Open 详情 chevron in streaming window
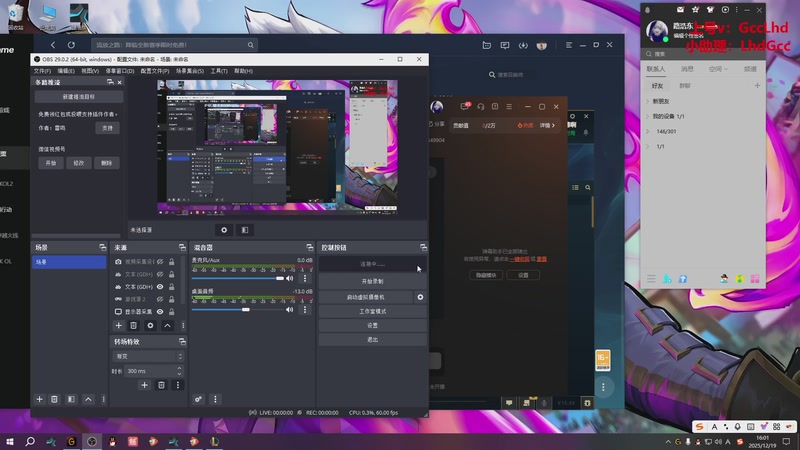 [547, 126]
